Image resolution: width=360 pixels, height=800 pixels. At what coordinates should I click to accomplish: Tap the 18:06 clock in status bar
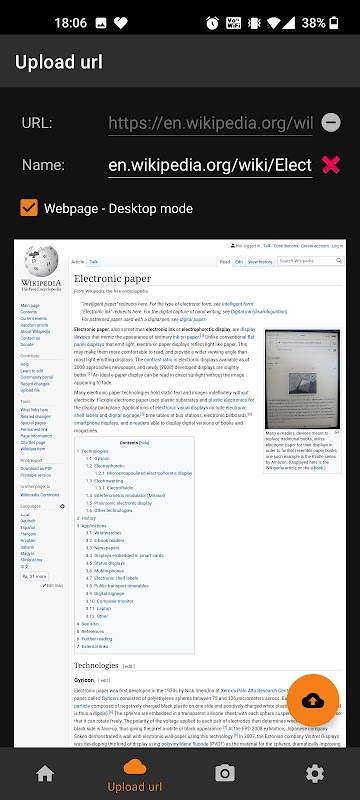71,23
